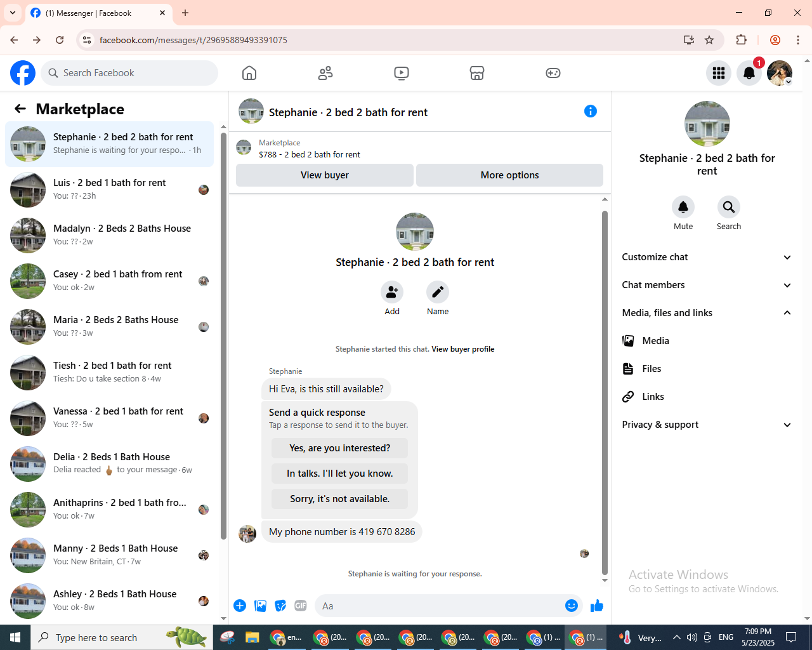Open notifications bell with badge
Viewport: 812px width, 650px height.
[749, 73]
